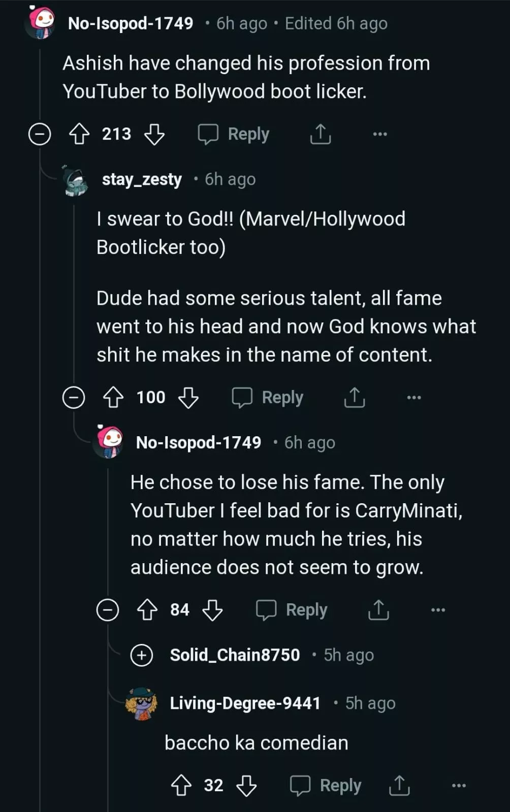Tap the Living-Degree-9441 avatar image

pos(141,703)
